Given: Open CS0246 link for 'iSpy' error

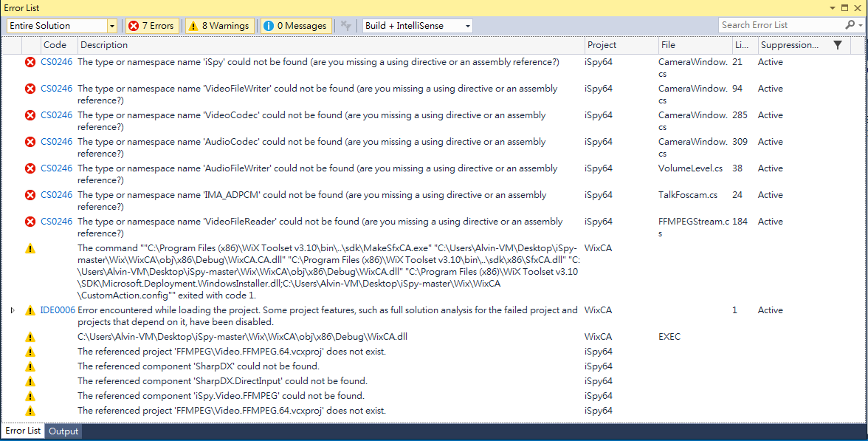Looking at the screenshot, I should coord(56,62).
